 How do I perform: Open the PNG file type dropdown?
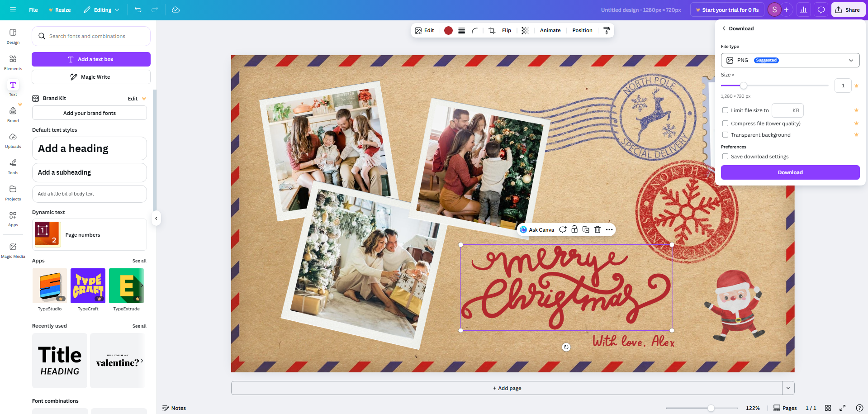tap(789, 60)
